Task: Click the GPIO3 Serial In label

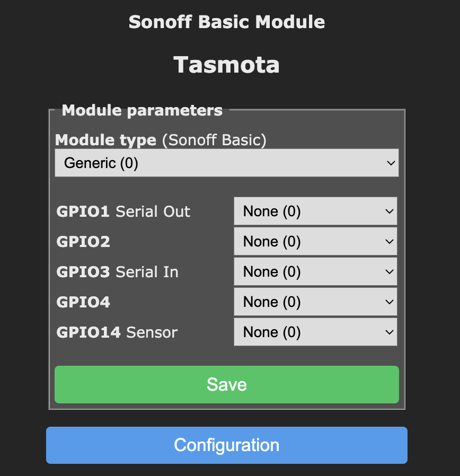Action: coord(117,272)
